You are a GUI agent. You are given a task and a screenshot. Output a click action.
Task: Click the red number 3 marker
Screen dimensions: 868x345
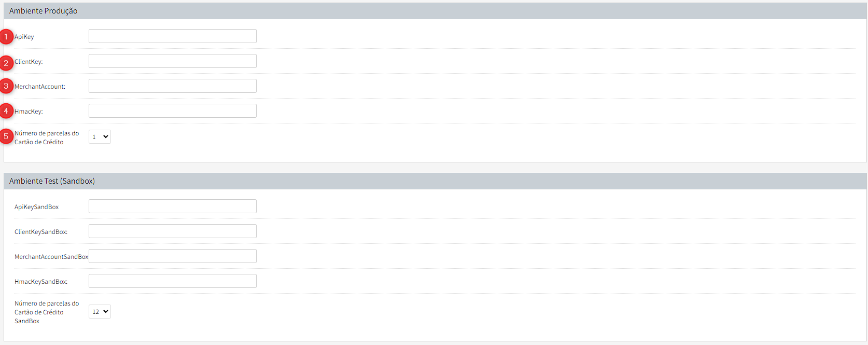click(6, 86)
